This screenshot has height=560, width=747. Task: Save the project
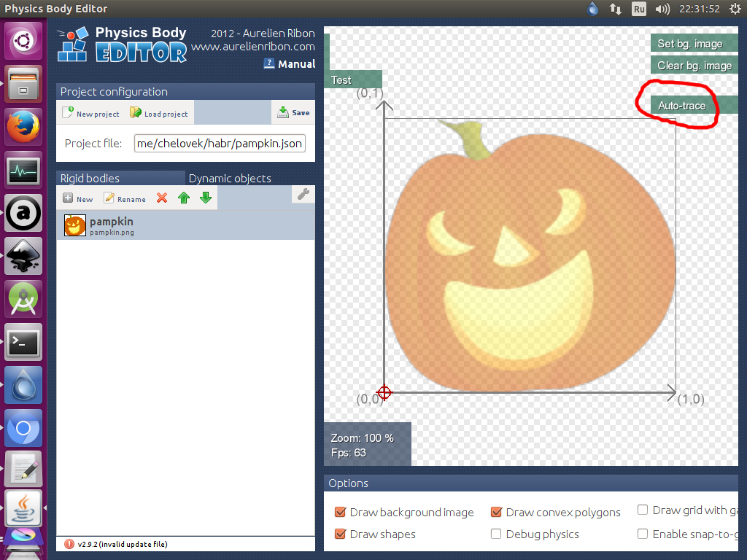[293, 112]
